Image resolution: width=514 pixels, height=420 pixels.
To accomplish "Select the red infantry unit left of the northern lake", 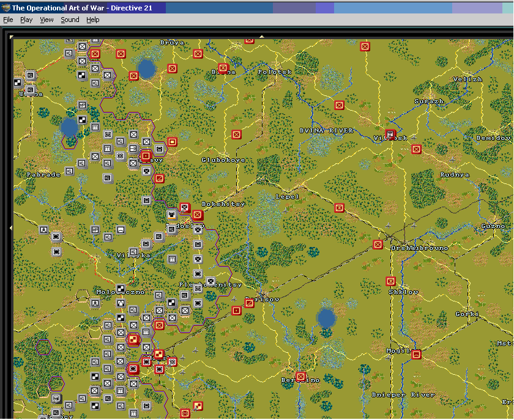I will 133,76.
